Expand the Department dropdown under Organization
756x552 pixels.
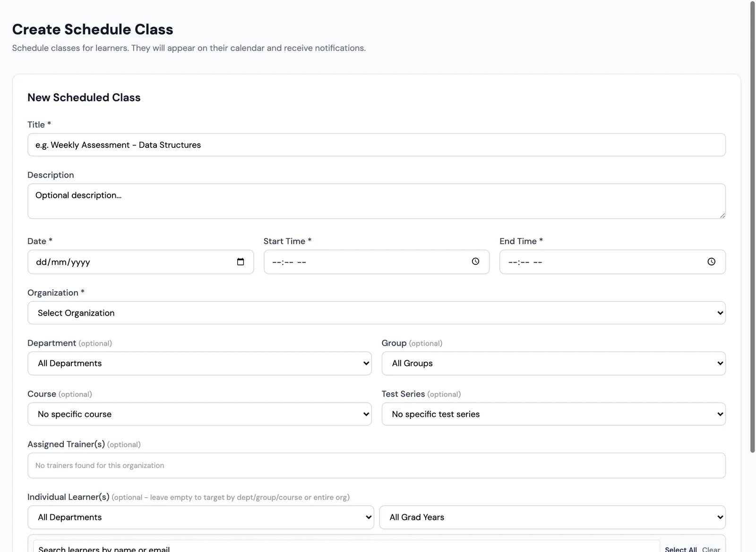pos(199,363)
